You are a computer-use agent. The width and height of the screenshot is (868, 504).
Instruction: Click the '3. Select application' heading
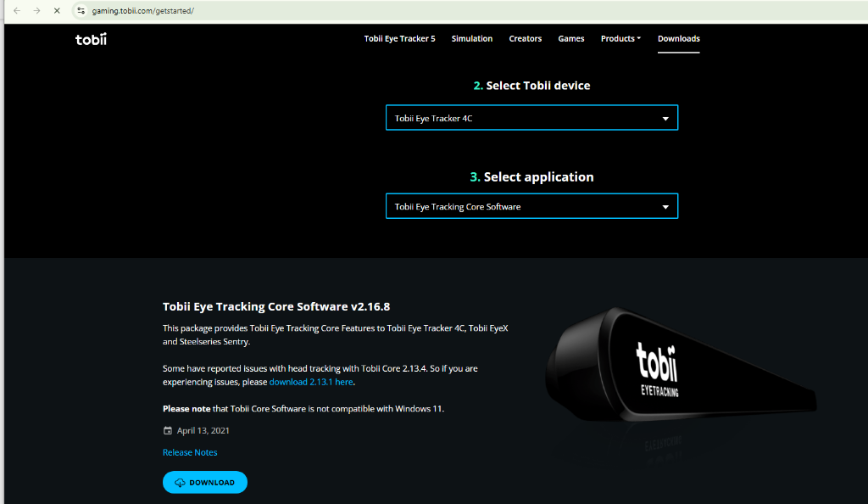point(531,176)
